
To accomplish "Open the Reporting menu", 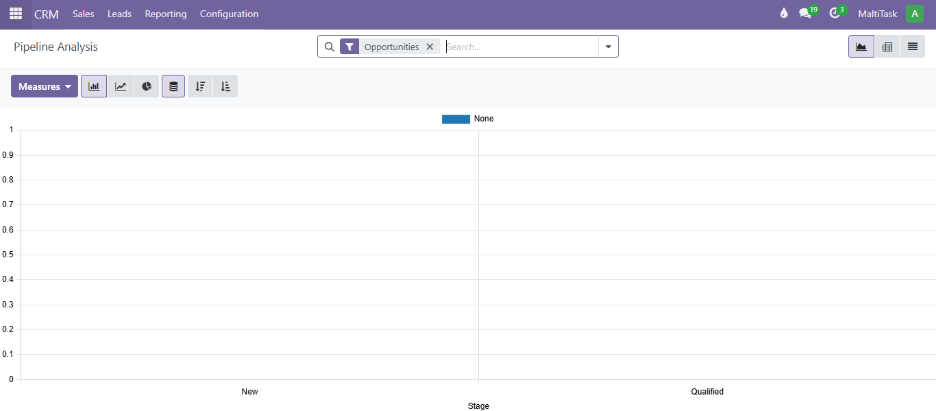I will 165,14.
